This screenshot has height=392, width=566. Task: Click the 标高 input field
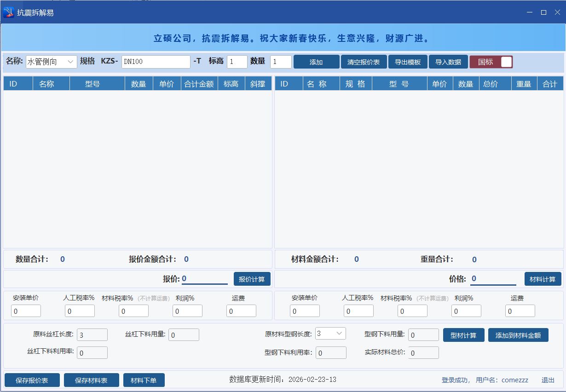pos(237,61)
